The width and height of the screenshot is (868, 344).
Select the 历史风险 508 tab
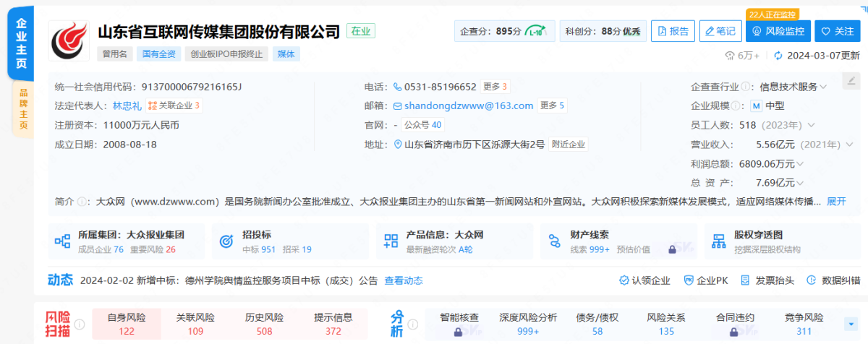[264, 324]
